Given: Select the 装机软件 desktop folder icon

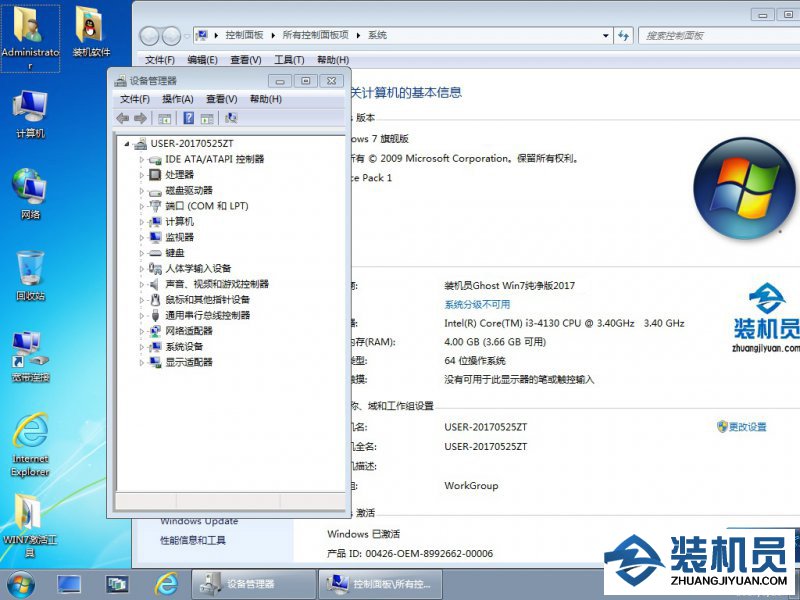Looking at the screenshot, I should [x=91, y=32].
